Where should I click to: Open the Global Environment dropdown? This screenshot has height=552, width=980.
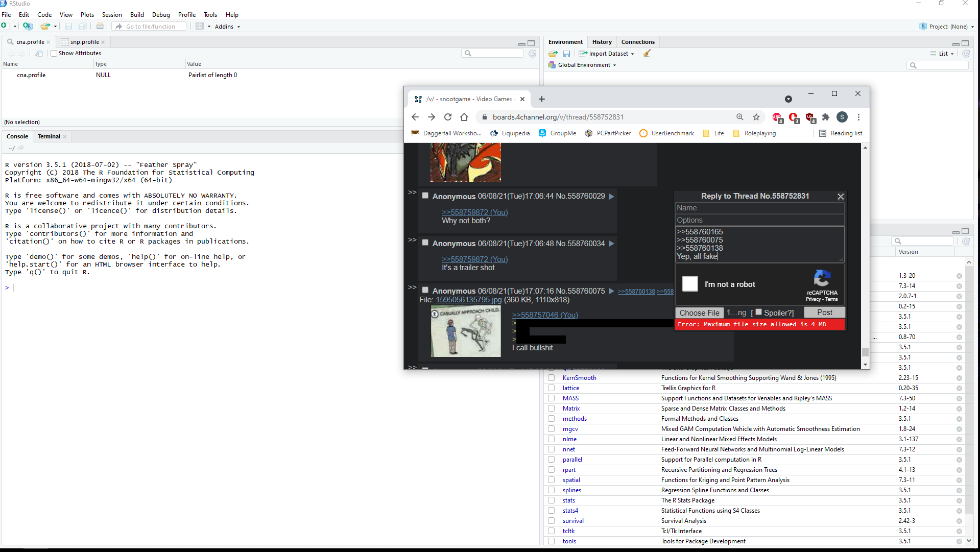pos(582,65)
